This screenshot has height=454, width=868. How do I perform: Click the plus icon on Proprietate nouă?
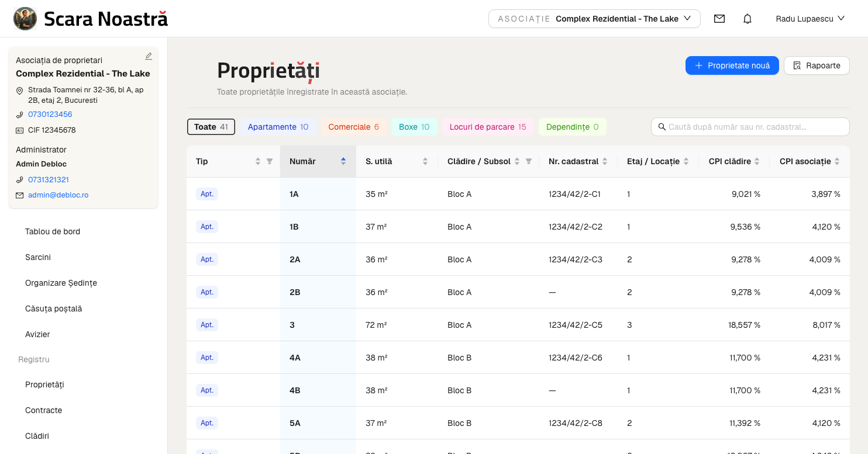tap(698, 65)
